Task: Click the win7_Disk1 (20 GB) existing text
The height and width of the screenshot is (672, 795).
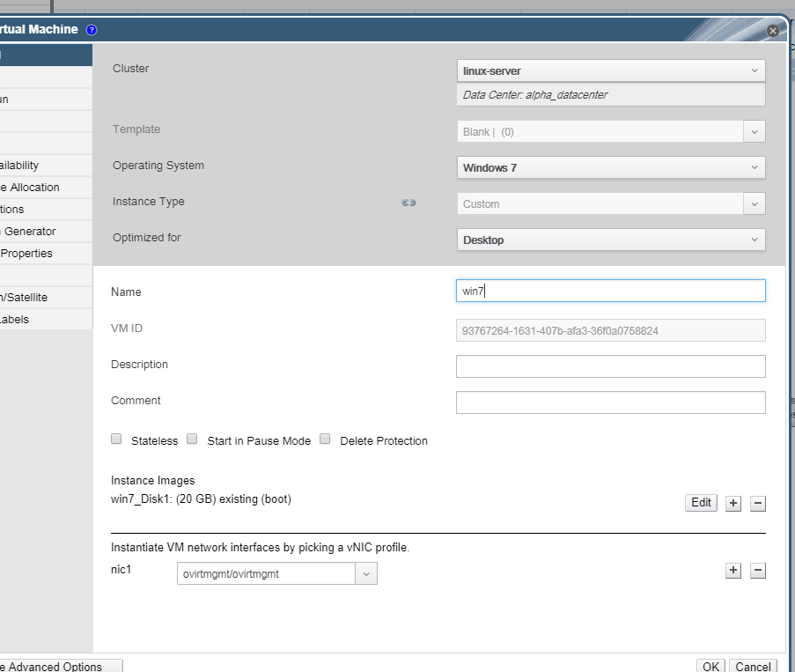Action: (202, 499)
